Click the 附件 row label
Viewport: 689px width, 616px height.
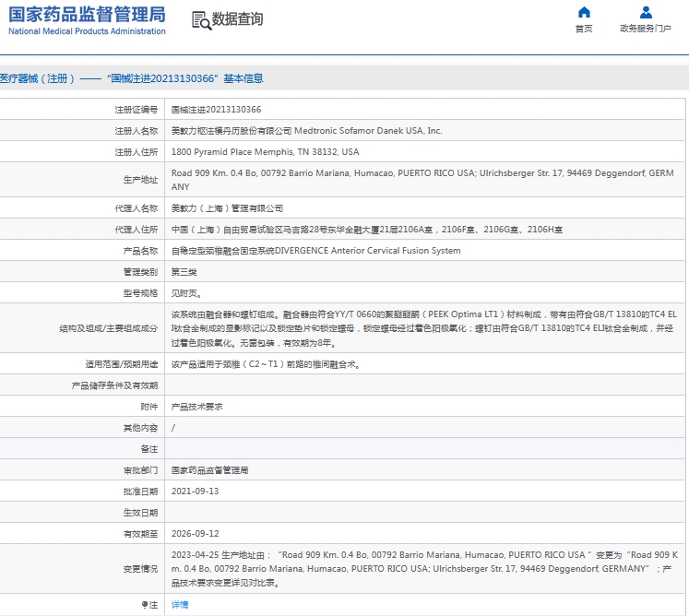click(x=149, y=407)
